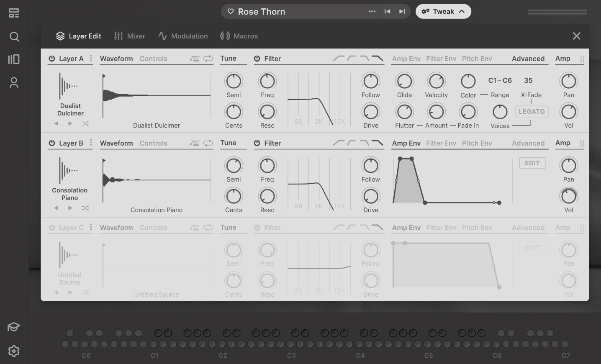The image size is (601, 364).
Task: Click EDIT button for Layer B envelope
Action: tap(532, 163)
